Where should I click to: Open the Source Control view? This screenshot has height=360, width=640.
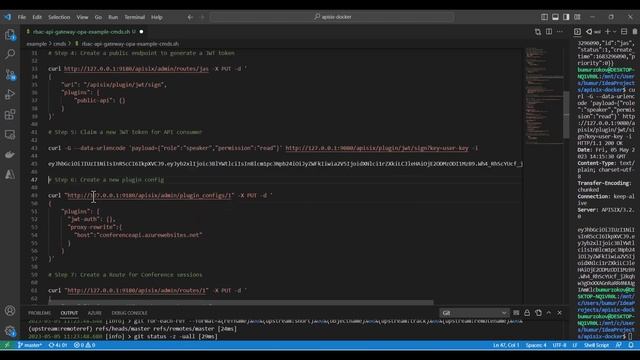(10, 74)
